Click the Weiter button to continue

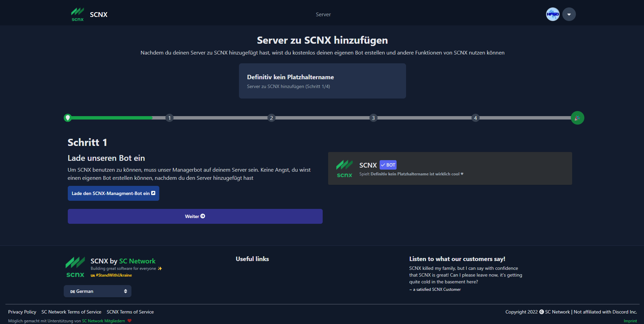pyautogui.click(x=195, y=216)
